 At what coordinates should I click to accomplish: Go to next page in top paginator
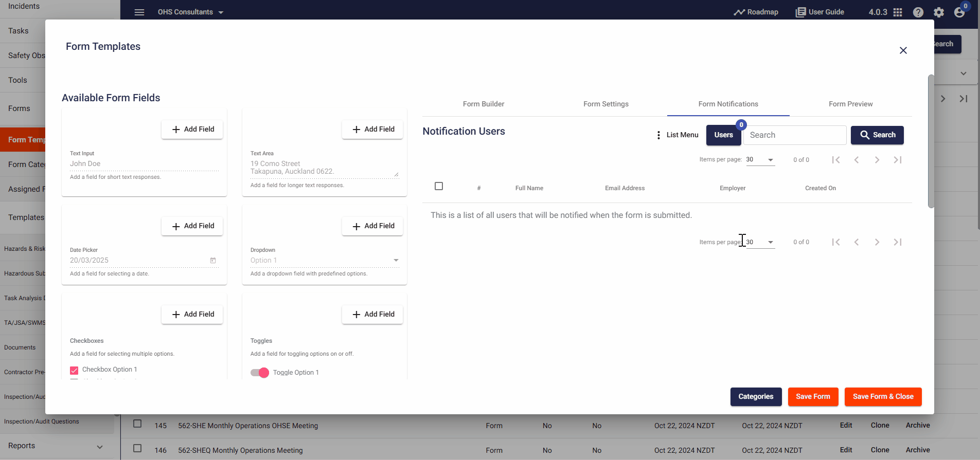click(877, 160)
